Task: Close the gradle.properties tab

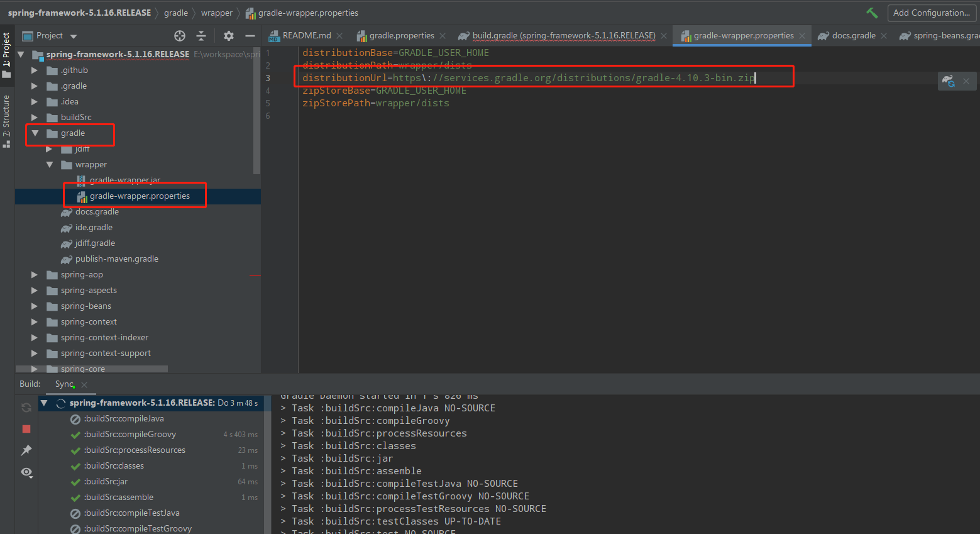Action: tap(443, 36)
